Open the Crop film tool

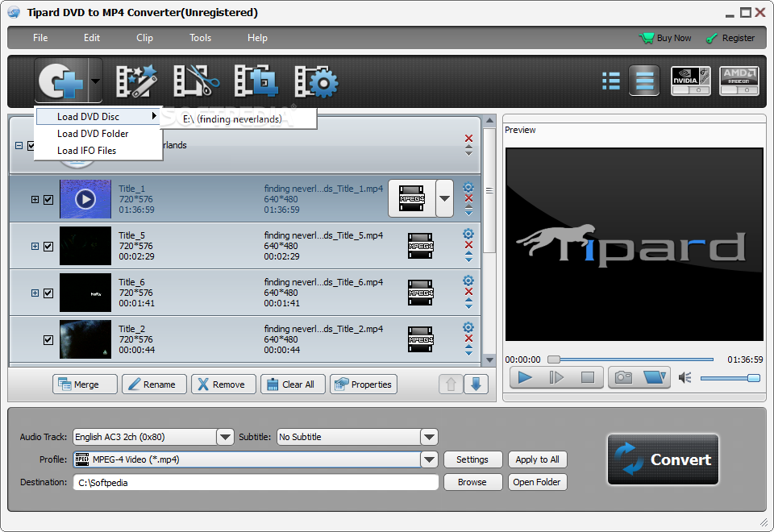click(256, 81)
